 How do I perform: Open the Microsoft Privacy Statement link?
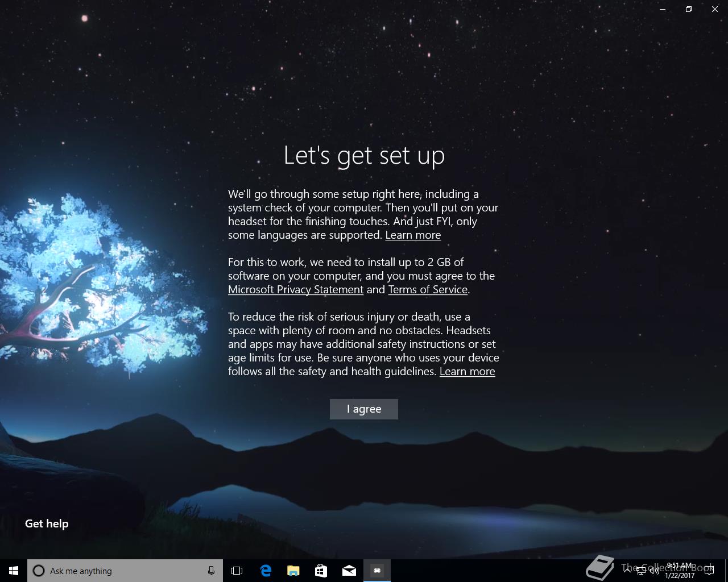(x=296, y=290)
